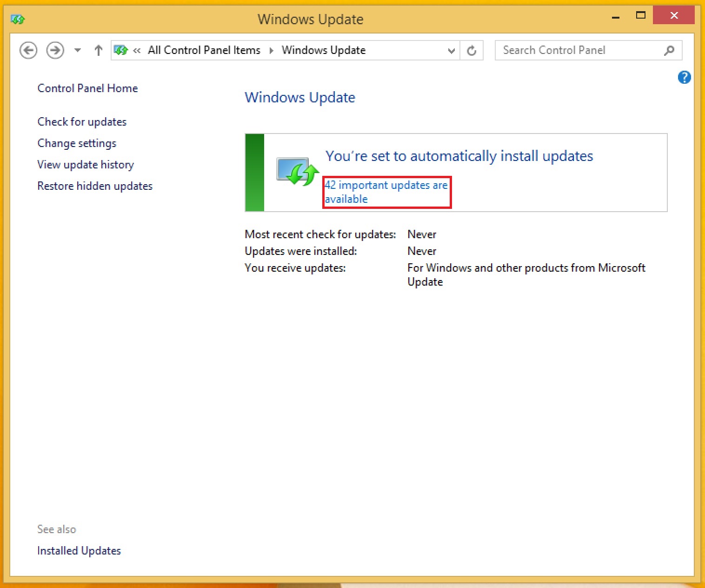Click the update shield monitor icon
This screenshot has width=705, height=588.
point(298,171)
